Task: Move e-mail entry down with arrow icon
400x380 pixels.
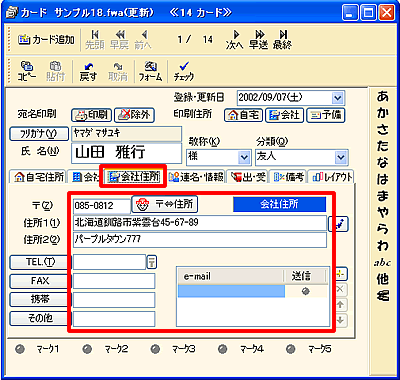Action: coord(340,320)
